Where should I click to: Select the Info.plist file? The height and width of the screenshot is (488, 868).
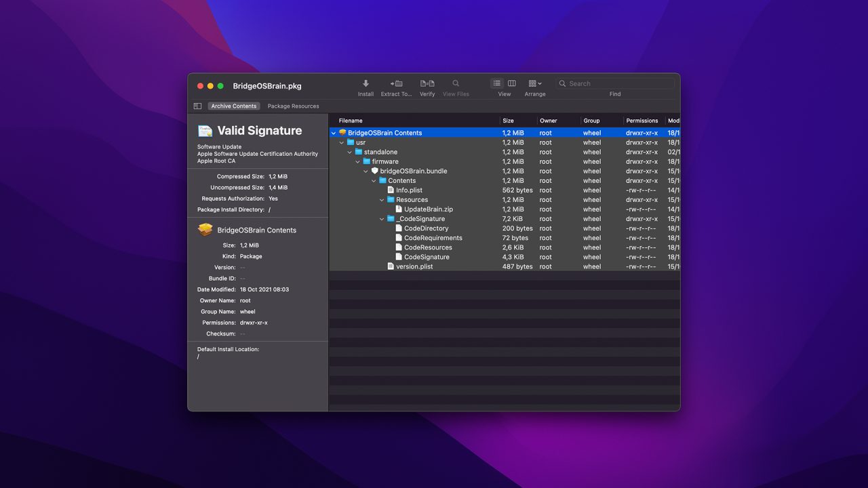click(x=409, y=190)
